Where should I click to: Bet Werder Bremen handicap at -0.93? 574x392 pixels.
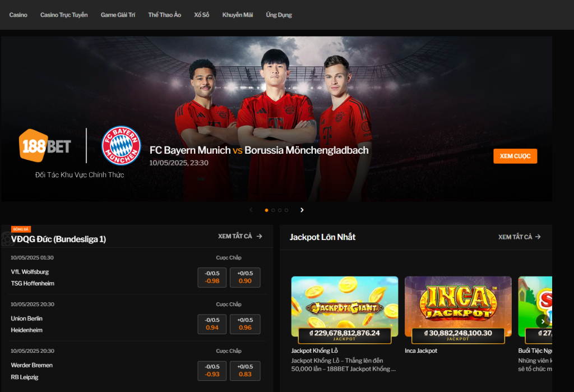coord(212,371)
